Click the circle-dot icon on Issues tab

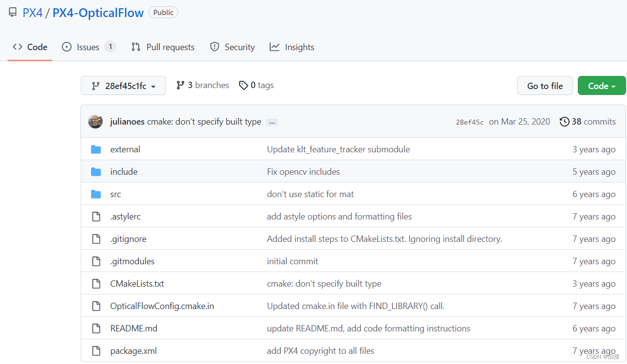click(67, 47)
